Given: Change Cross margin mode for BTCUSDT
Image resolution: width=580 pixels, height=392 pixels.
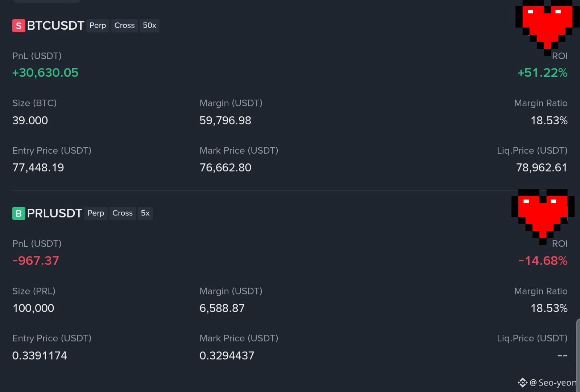Looking at the screenshot, I should (x=124, y=26).
